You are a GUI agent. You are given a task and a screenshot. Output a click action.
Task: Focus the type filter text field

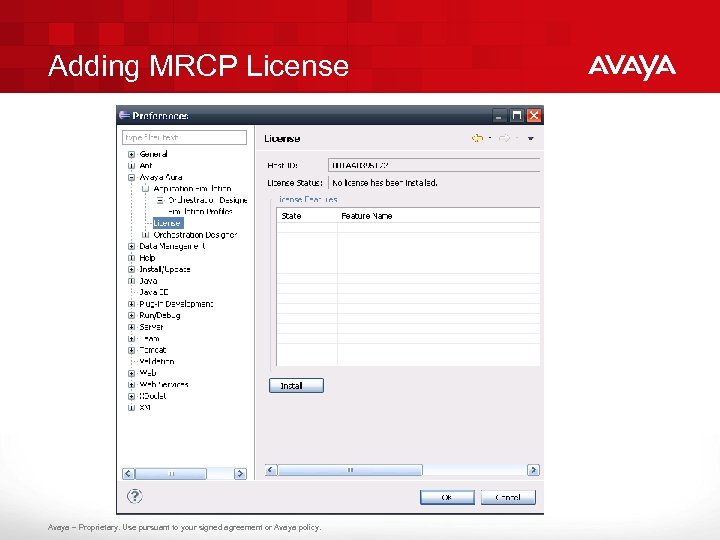click(184, 137)
